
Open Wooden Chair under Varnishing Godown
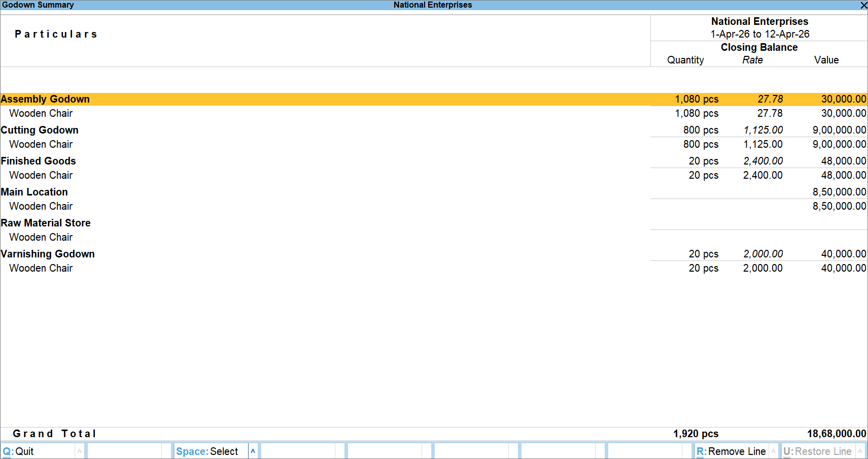[41, 268]
